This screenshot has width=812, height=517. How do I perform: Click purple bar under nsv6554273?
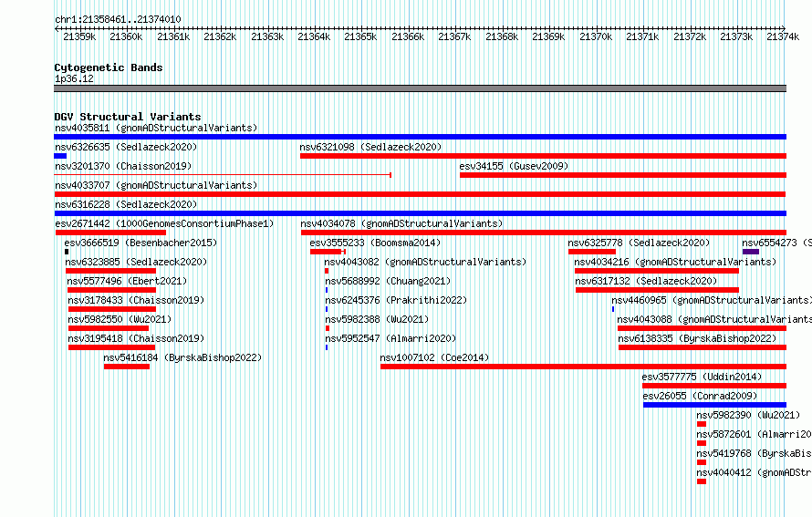coord(750,252)
